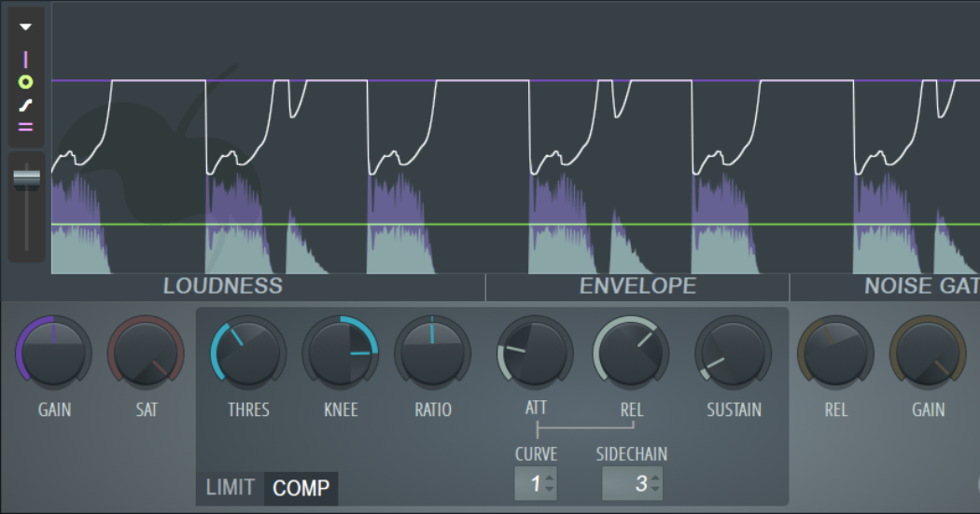Decrease the CURVE value with down arrow
Image resolution: width=980 pixels, height=514 pixels.
coord(550,489)
